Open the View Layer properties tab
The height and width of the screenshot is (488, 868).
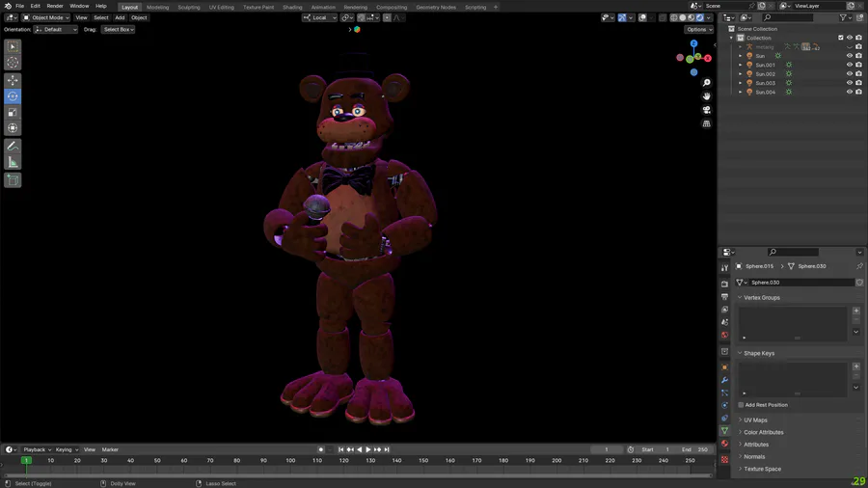(x=724, y=310)
